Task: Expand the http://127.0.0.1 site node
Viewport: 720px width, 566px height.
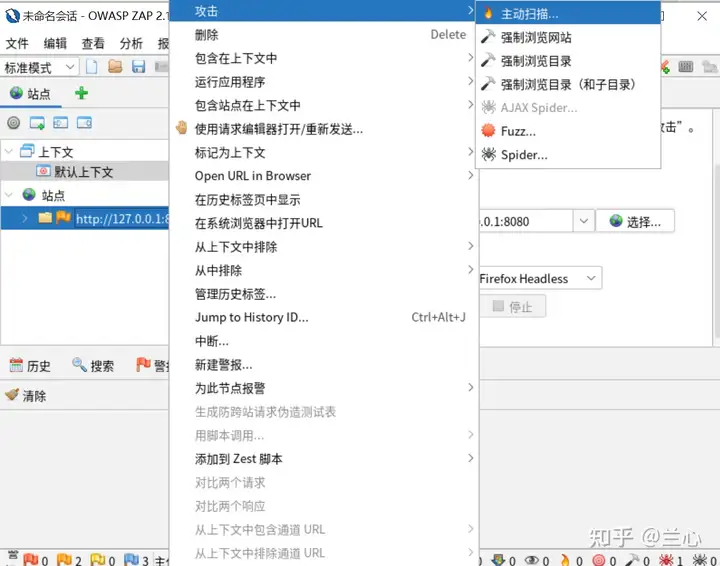Action: [25, 218]
